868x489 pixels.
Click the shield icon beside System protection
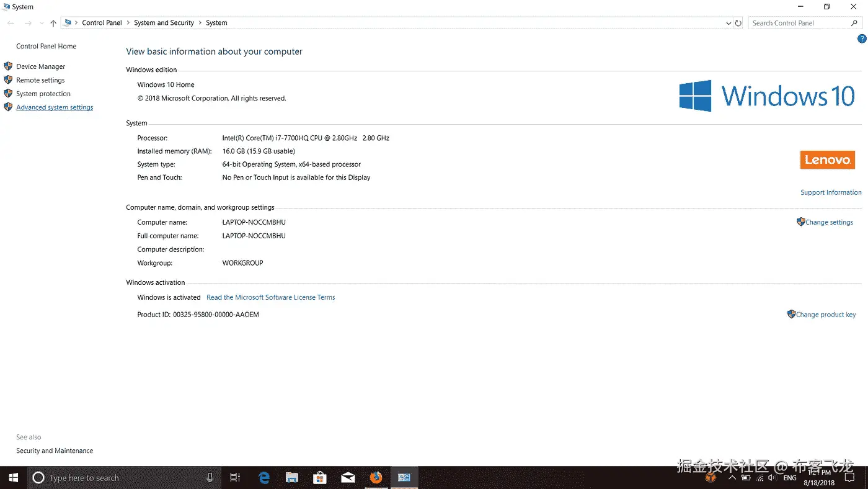tap(8, 93)
